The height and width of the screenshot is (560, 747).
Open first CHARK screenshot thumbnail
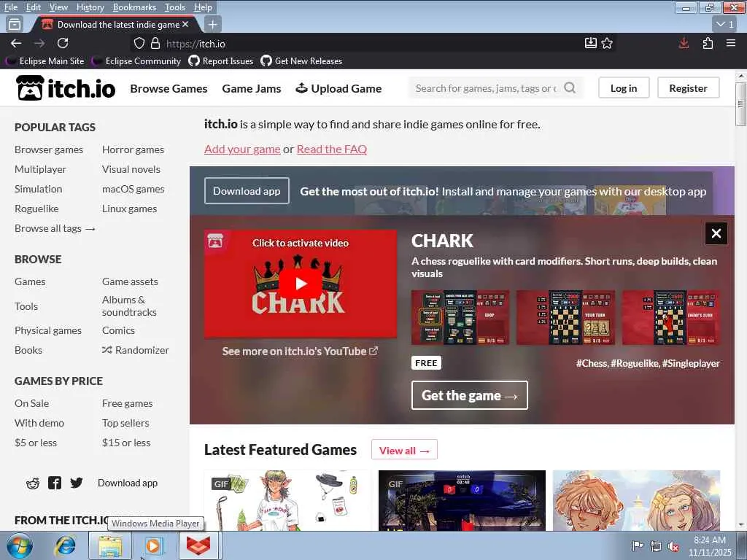tap(460, 318)
